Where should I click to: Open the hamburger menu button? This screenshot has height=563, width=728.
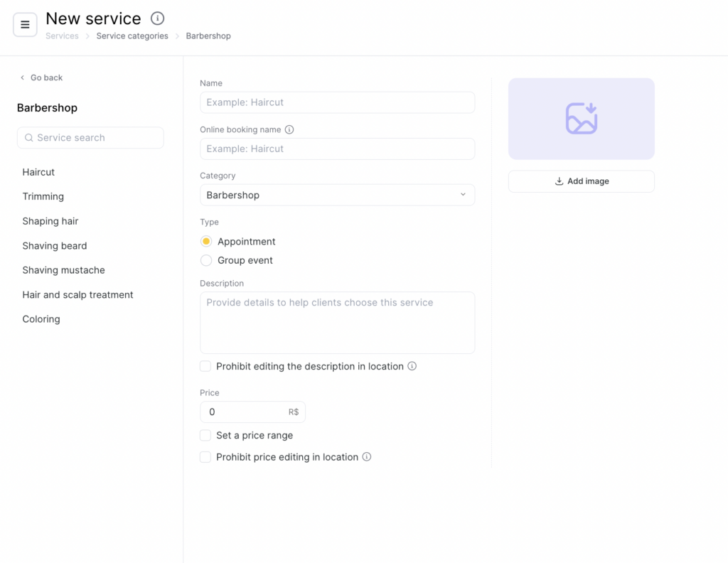click(25, 25)
